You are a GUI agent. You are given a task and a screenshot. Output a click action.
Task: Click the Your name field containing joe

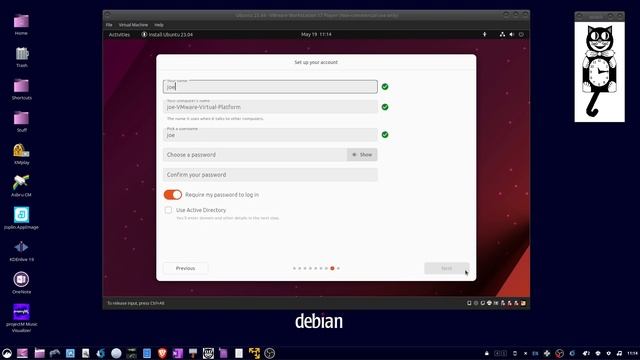pos(270,87)
